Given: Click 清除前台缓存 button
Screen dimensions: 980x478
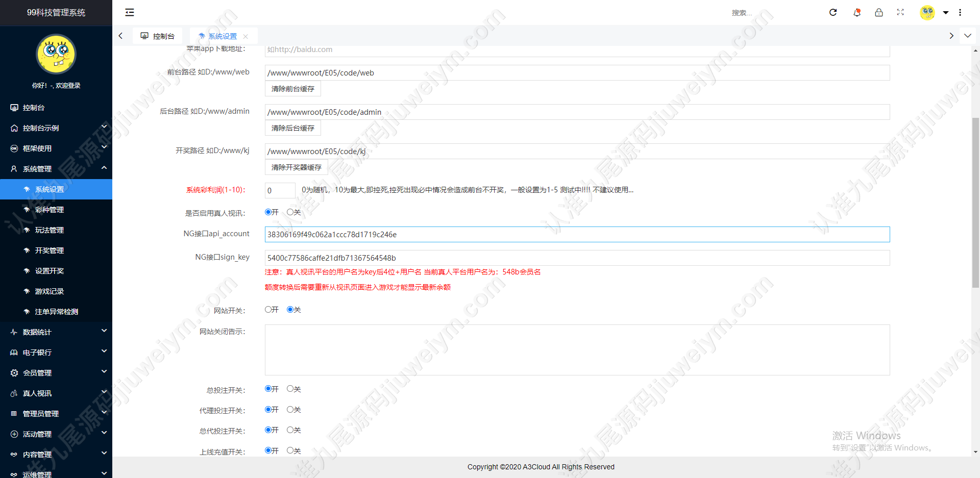Looking at the screenshot, I should (x=293, y=89).
